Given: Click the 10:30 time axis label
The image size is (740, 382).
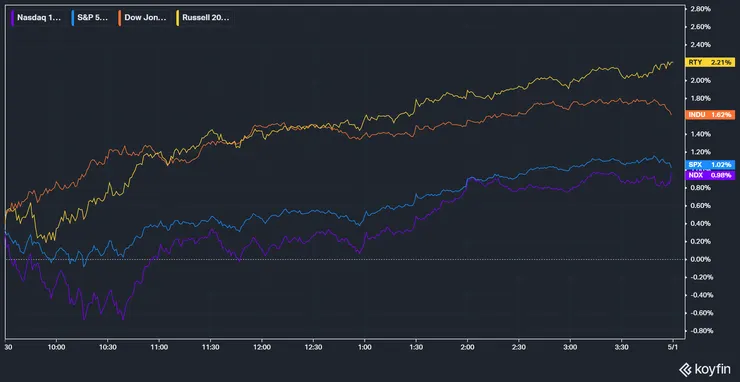Looking at the screenshot, I should point(108,347).
